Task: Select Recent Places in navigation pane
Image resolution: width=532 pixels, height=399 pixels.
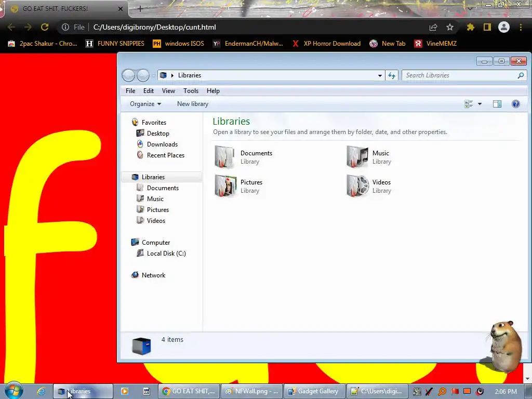Action: (x=161, y=155)
